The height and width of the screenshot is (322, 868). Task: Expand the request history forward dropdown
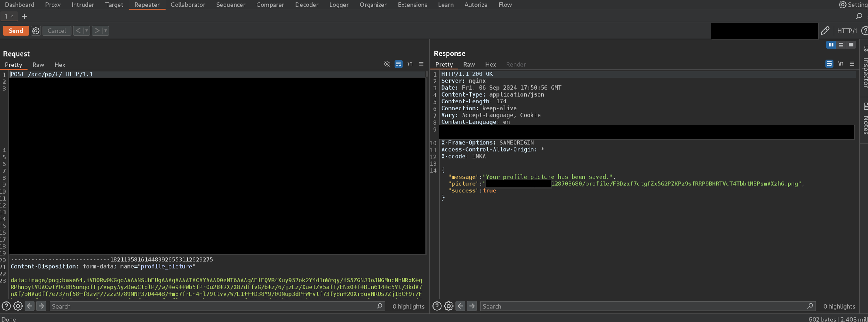(x=105, y=31)
